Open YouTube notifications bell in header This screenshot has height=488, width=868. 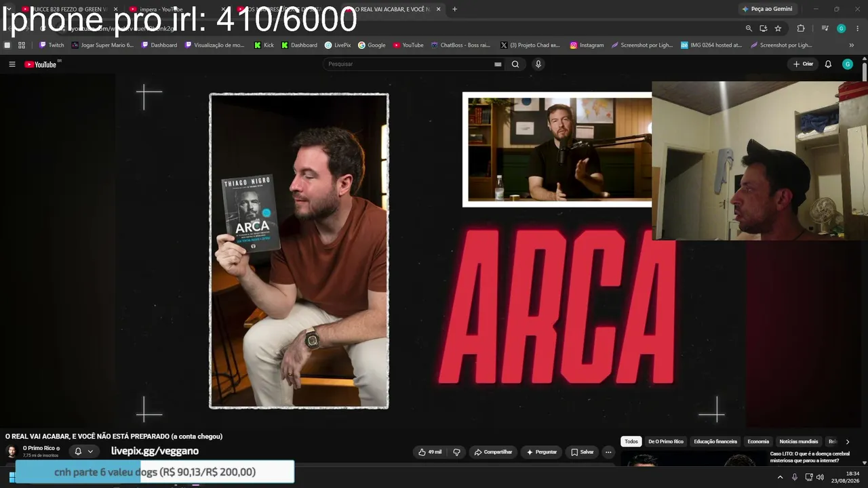click(x=828, y=64)
